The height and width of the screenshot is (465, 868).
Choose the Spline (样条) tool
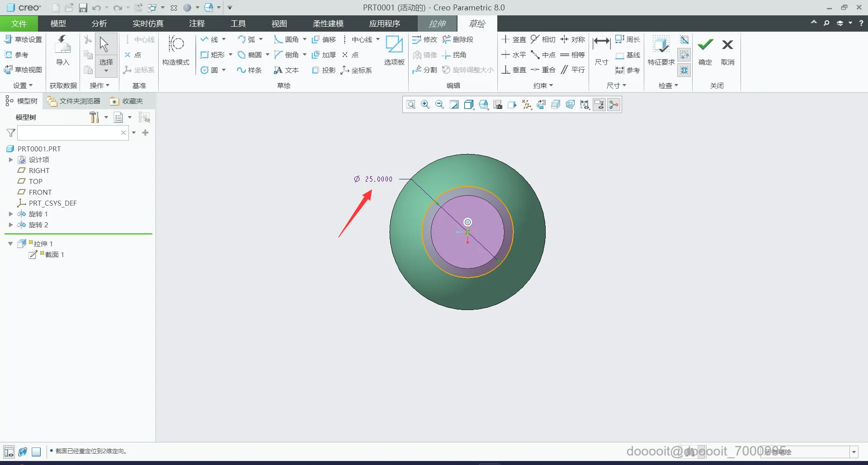(250, 70)
